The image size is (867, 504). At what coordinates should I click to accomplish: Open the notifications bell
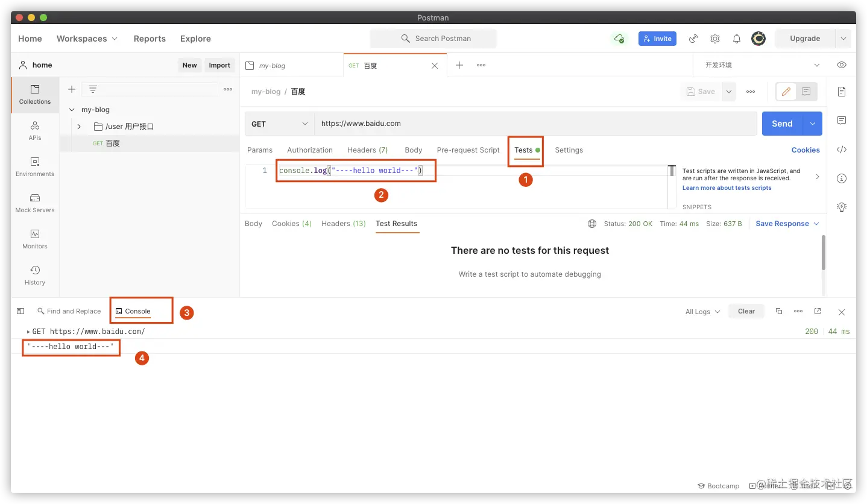pos(737,39)
